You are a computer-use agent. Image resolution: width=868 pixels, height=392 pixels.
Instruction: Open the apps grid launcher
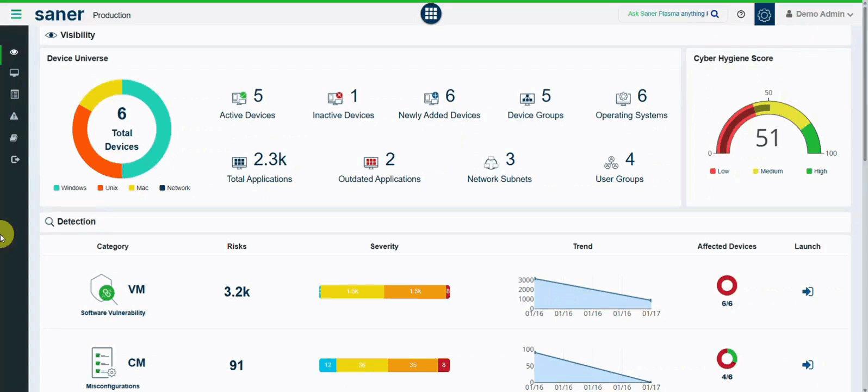431,14
